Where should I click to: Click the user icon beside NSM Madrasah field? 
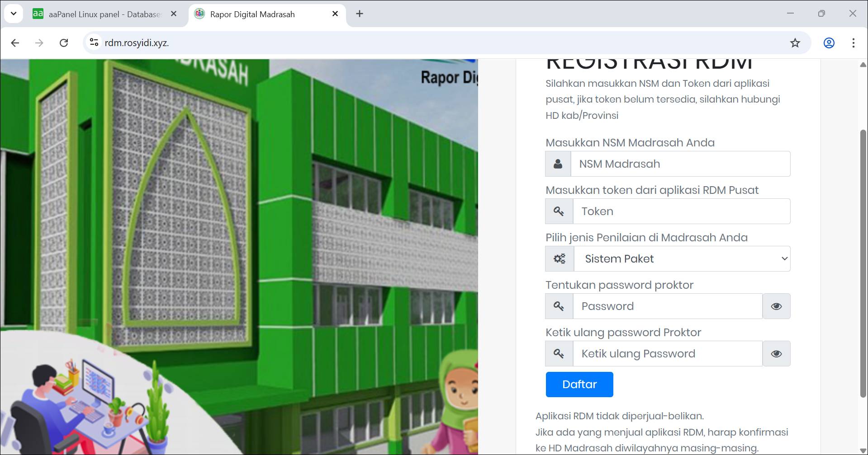coord(558,164)
